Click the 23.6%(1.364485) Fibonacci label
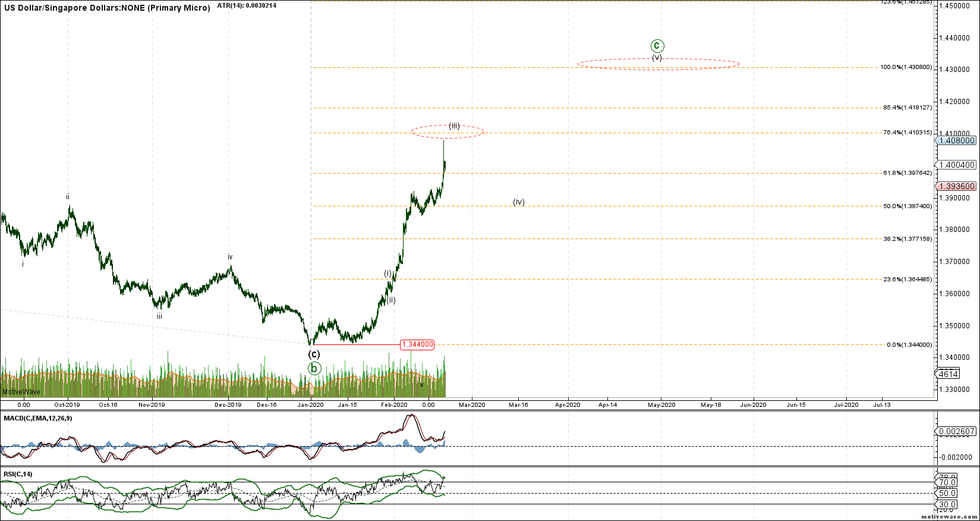 pos(907,280)
